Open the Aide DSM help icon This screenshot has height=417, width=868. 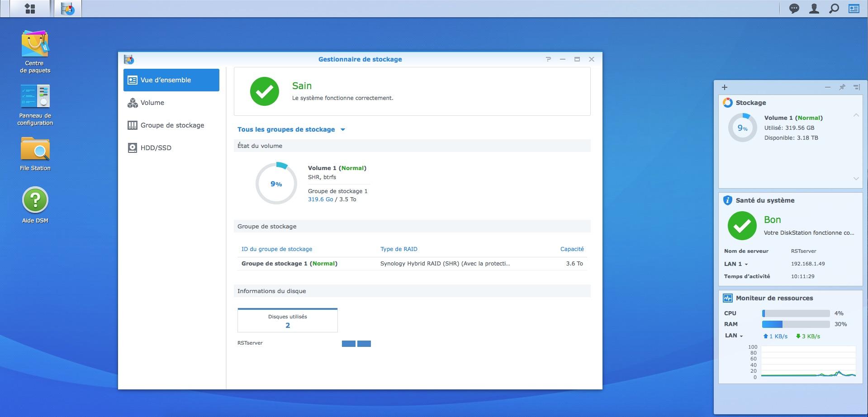pos(35,200)
